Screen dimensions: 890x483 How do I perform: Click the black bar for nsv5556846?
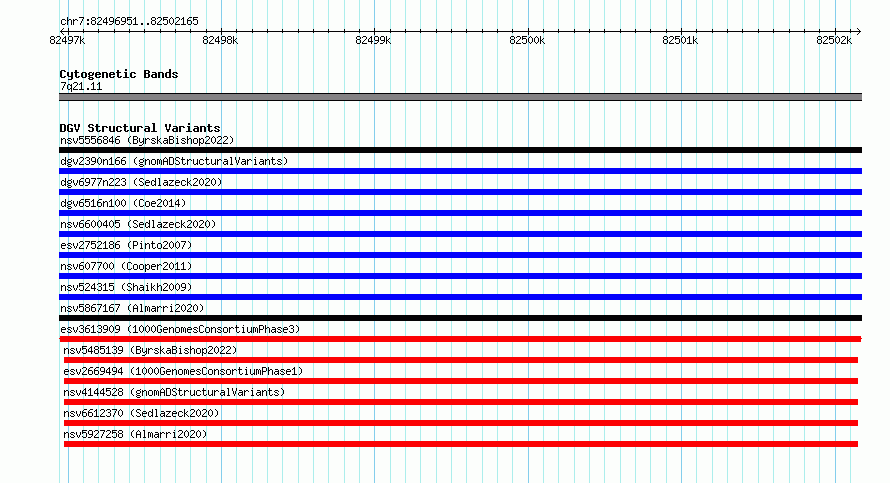pyautogui.click(x=460, y=150)
